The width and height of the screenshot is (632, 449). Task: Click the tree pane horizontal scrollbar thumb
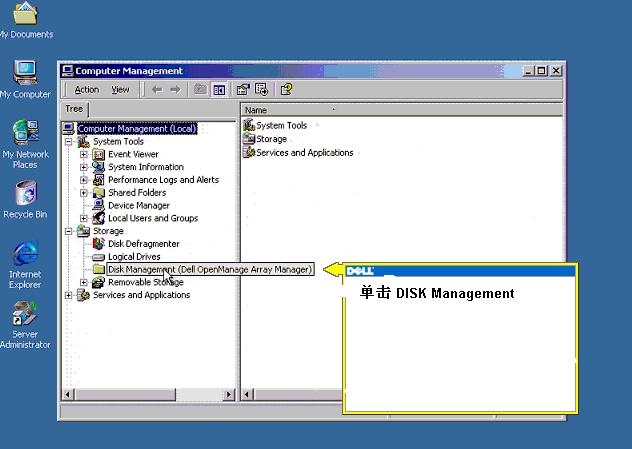coord(125,394)
